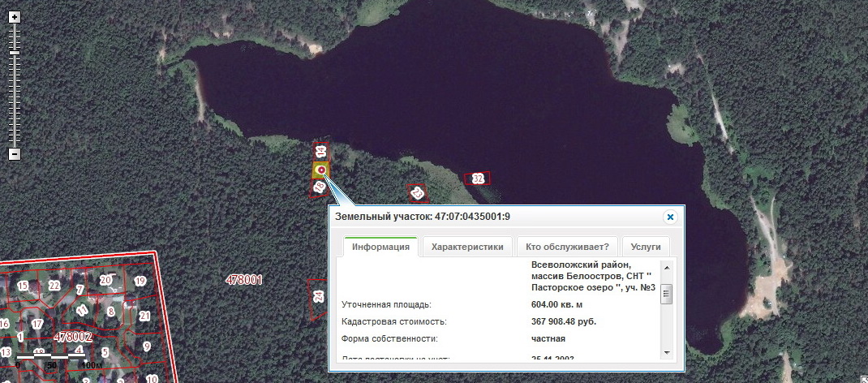Click the selected parcel red marker
868x383 pixels.
pos(321,170)
